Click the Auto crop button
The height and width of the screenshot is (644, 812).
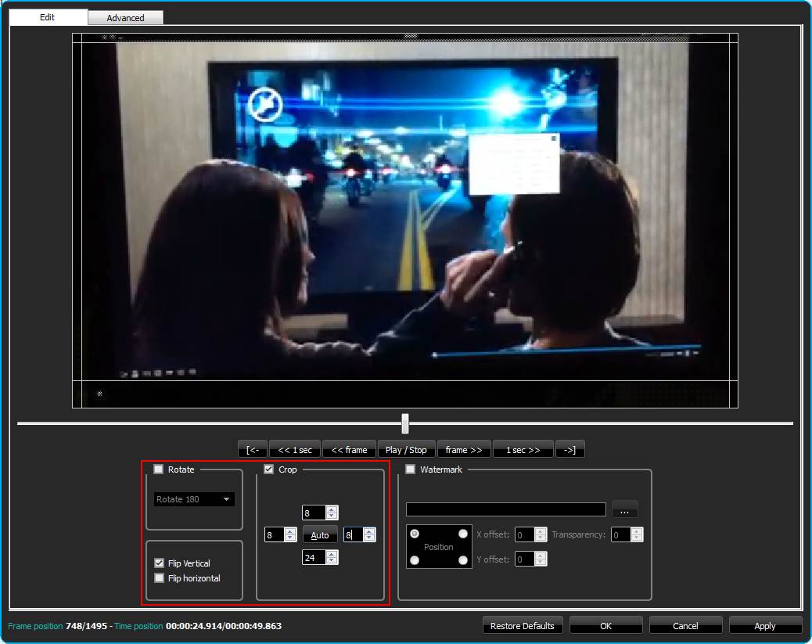click(x=320, y=535)
